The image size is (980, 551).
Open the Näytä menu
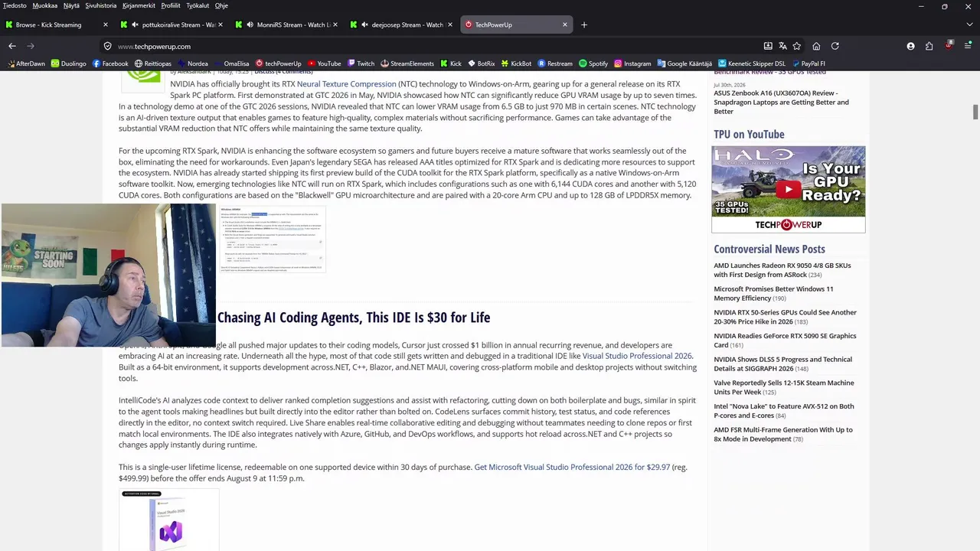71,5
